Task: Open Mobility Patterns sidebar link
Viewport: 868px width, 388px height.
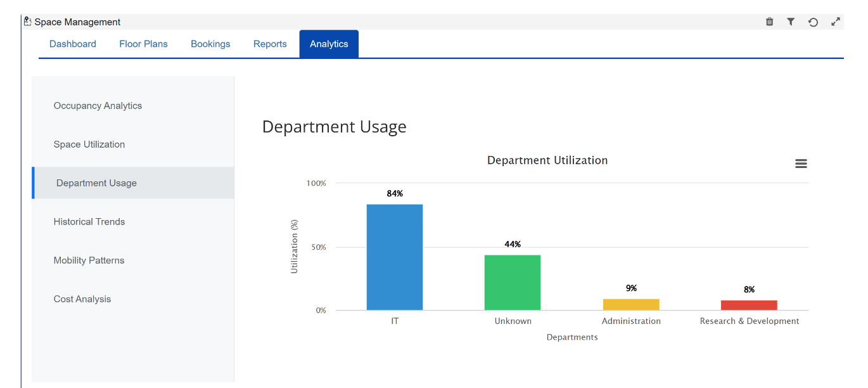Action: click(x=89, y=261)
